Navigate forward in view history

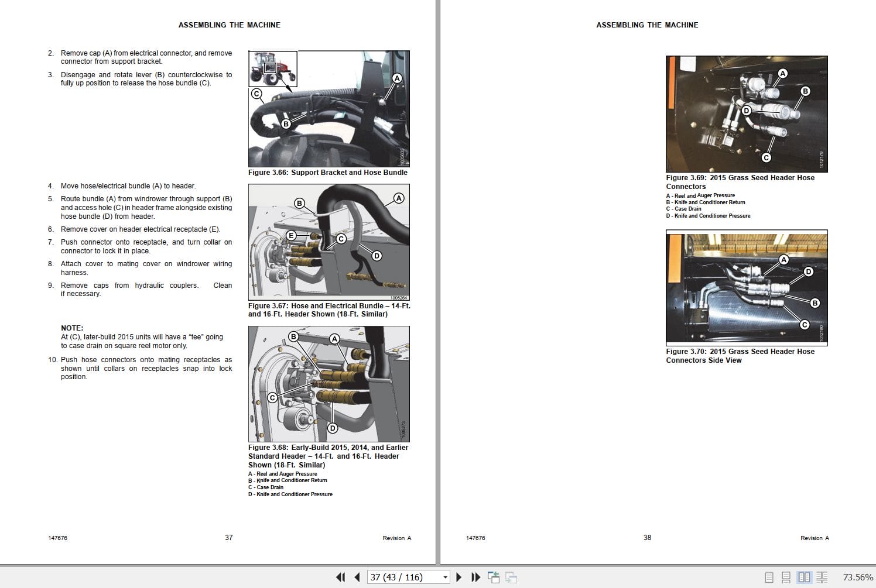511,577
